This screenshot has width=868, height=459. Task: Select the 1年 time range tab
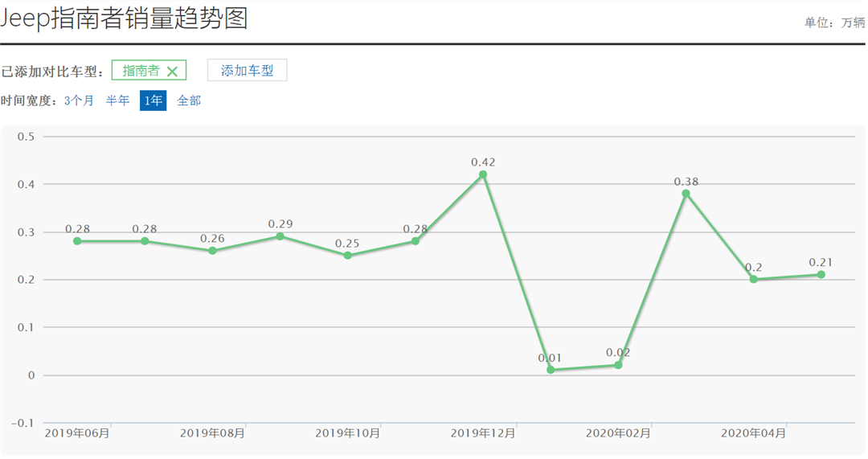click(x=153, y=100)
